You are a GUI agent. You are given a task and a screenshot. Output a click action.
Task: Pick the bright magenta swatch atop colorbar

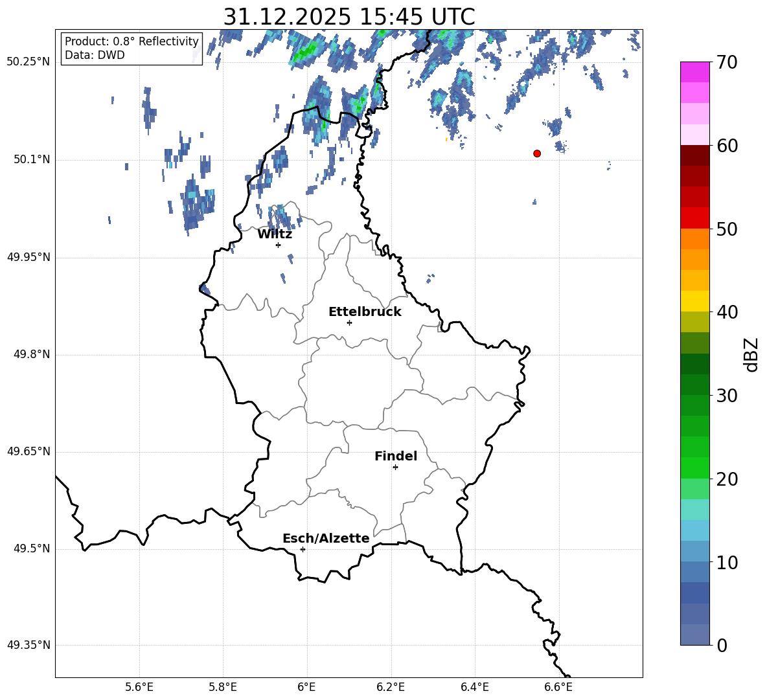pos(695,72)
